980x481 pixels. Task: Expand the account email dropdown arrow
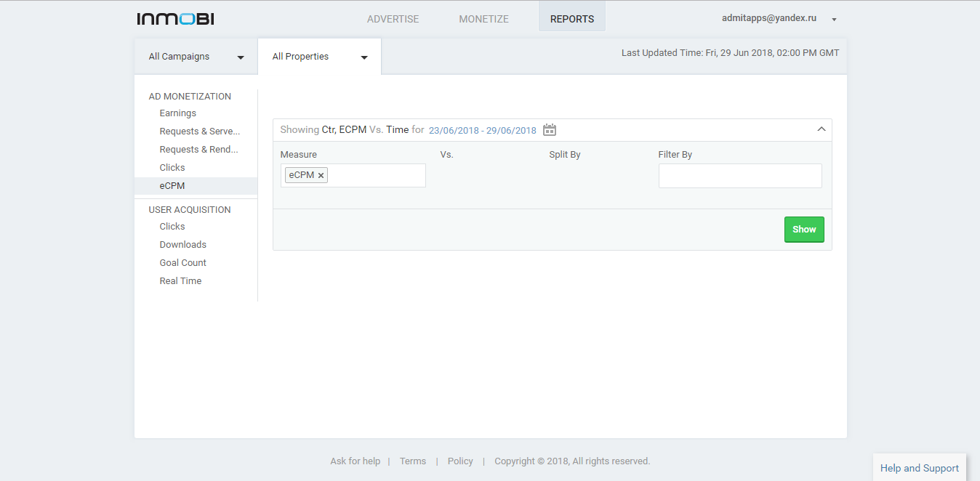835,20
